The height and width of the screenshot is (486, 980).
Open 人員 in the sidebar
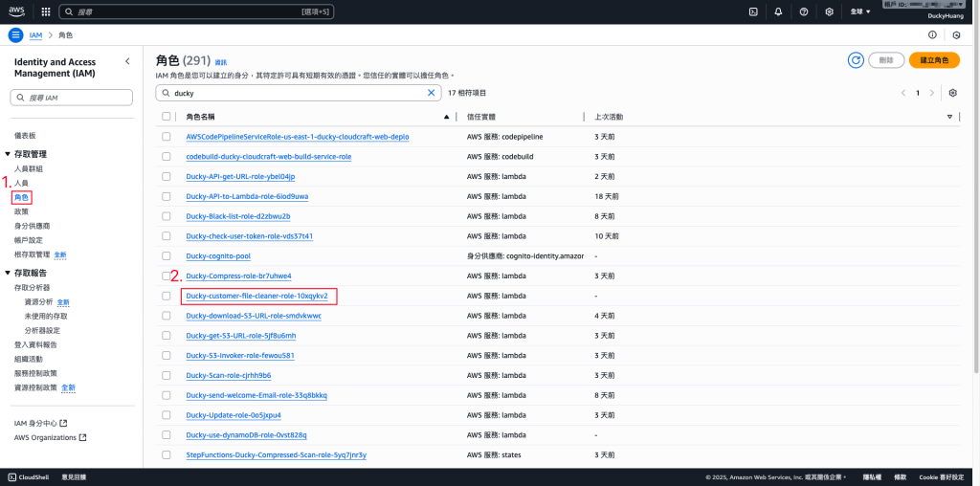click(x=21, y=183)
